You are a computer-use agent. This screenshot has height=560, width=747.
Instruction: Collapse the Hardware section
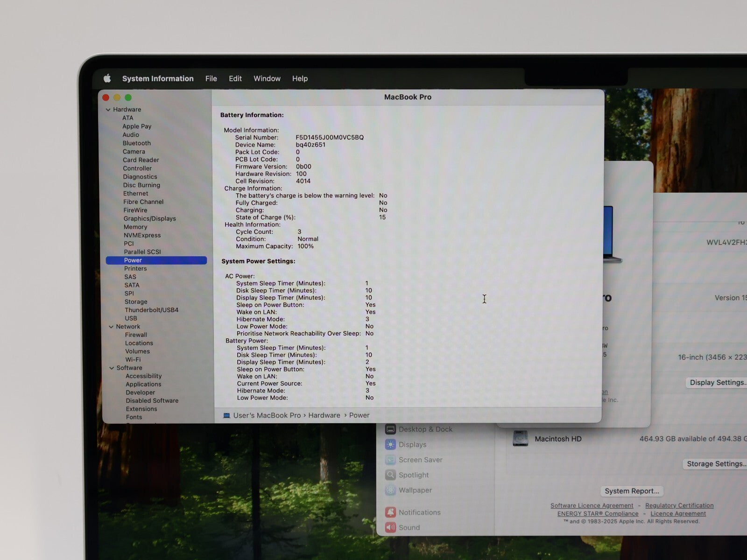click(108, 110)
